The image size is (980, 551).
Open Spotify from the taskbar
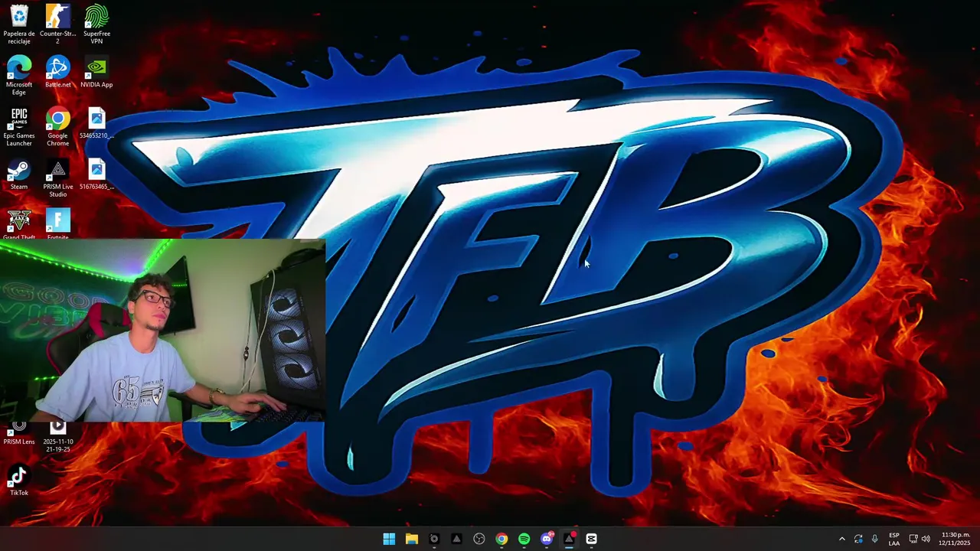click(524, 539)
